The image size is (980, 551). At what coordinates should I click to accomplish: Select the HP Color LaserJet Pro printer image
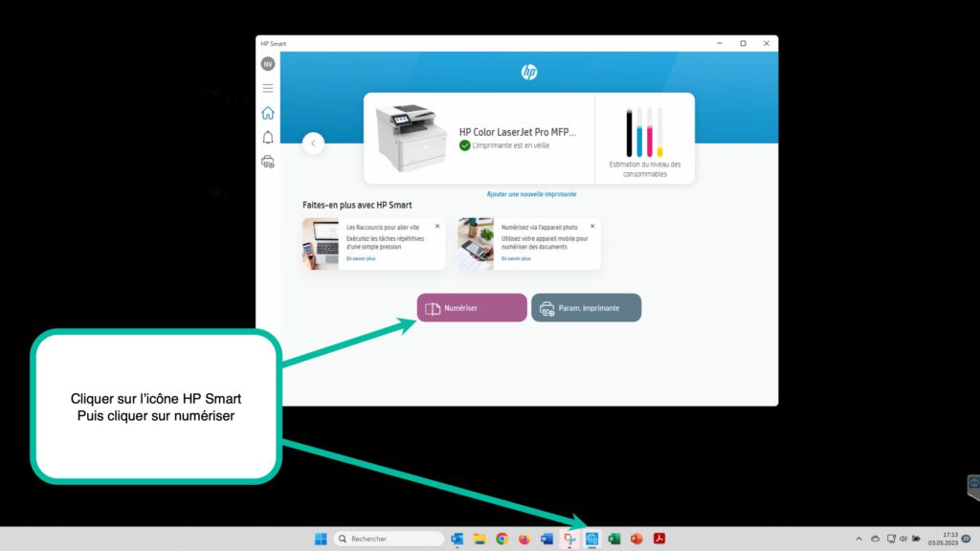point(412,138)
